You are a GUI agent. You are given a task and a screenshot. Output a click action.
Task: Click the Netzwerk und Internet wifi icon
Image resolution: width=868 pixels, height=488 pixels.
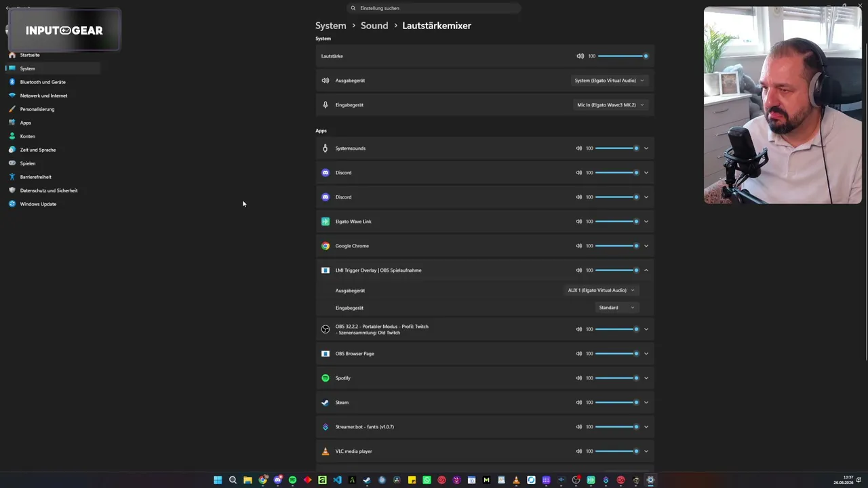click(12, 96)
